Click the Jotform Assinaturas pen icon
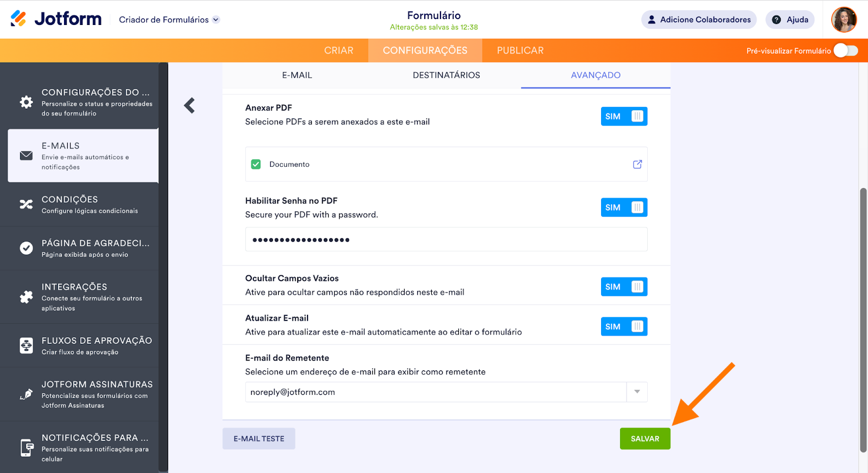Screen dimensions: 868x473 point(26,394)
